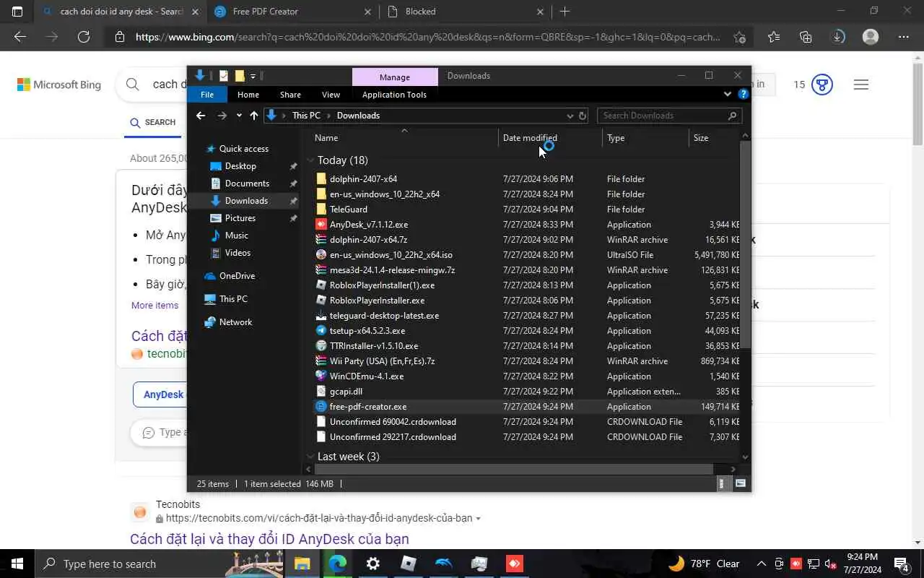This screenshot has width=924, height=578.
Task: Open the File menu in Explorer
Action: 207,95
